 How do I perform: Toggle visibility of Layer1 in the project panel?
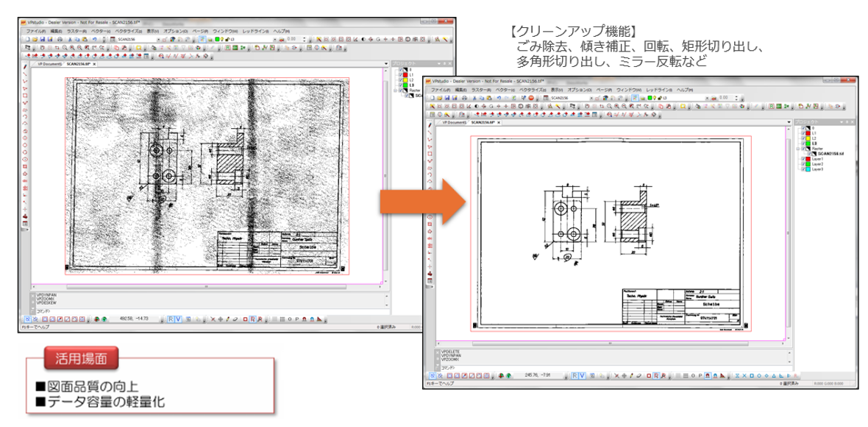[803, 160]
